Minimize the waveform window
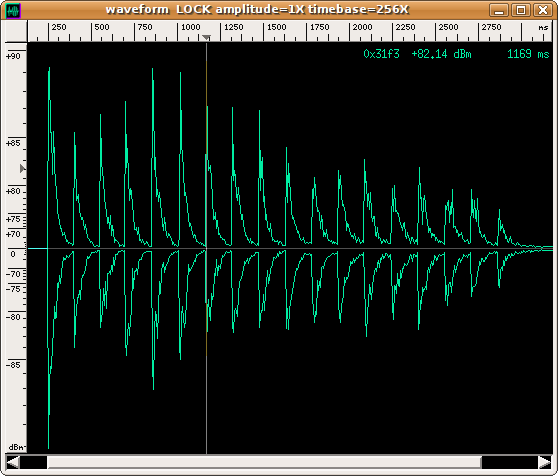558x476 pixels. 499,10
